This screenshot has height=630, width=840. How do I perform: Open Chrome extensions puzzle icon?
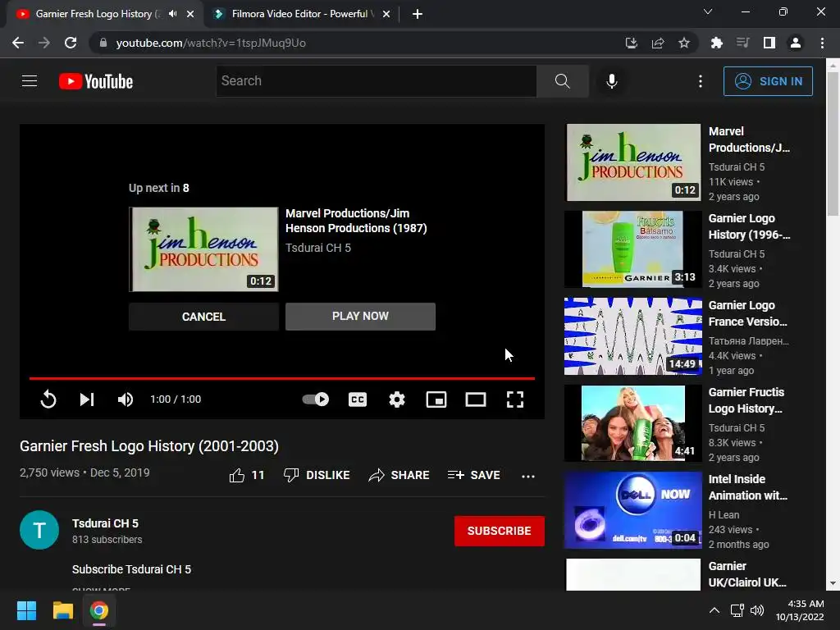coord(716,43)
